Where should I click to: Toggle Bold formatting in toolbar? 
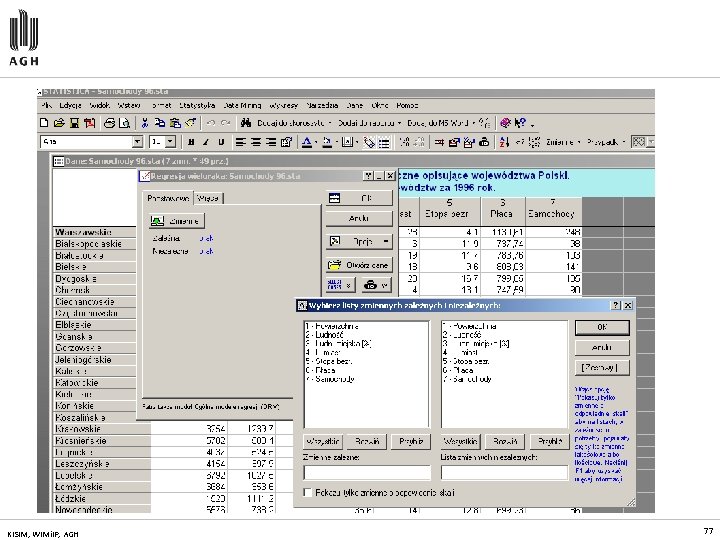[x=191, y=142]
